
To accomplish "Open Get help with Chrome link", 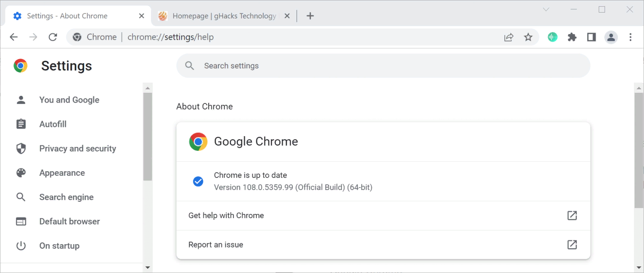I will click(x=383, y=216).
